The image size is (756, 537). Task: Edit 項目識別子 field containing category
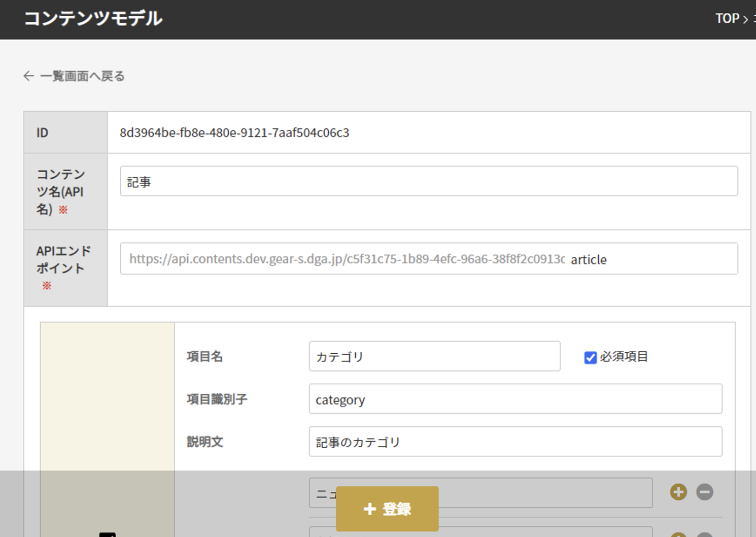click(516, 399)
